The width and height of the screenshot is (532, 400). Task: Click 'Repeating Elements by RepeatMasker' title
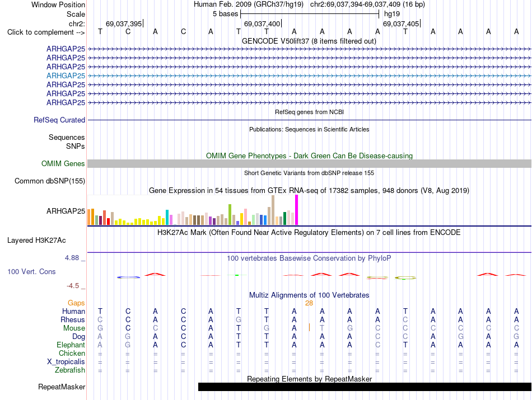[309, 379]
